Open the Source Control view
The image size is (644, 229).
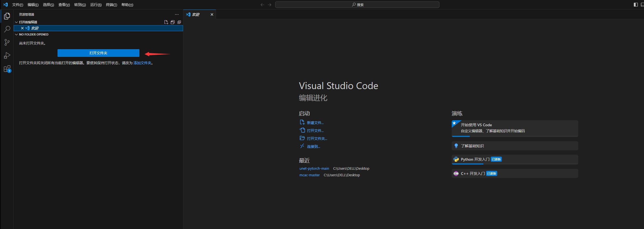(7, 42)
